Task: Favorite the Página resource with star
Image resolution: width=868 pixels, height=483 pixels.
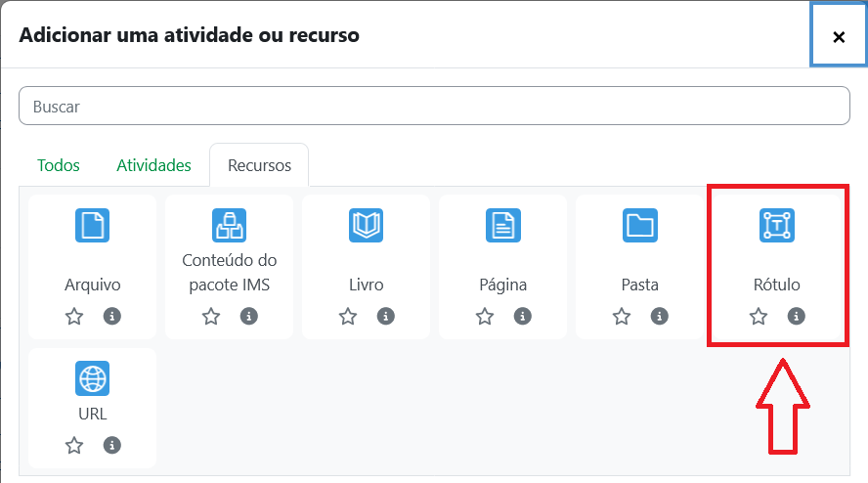Action: 485,317
